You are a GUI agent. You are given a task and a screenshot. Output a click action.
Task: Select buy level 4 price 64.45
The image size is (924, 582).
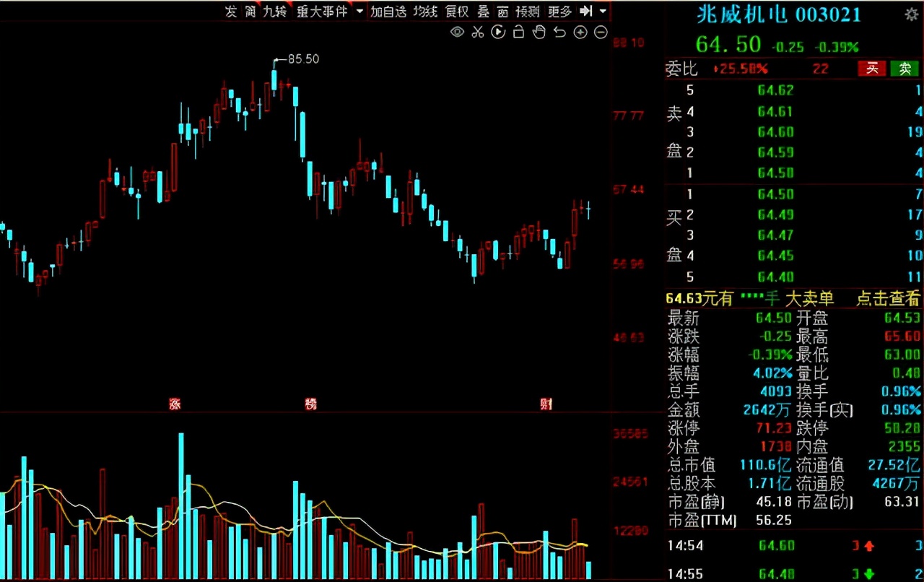pos(775,256)
